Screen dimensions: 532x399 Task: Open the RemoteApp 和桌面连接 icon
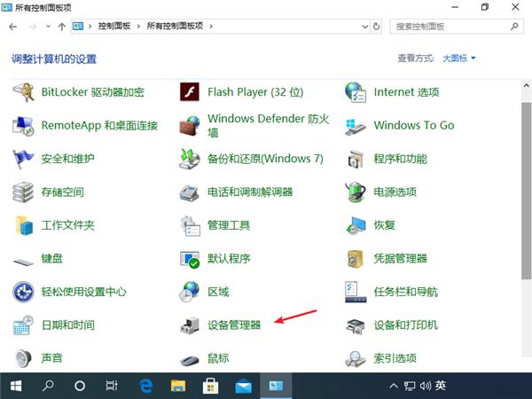coord(23,126)
